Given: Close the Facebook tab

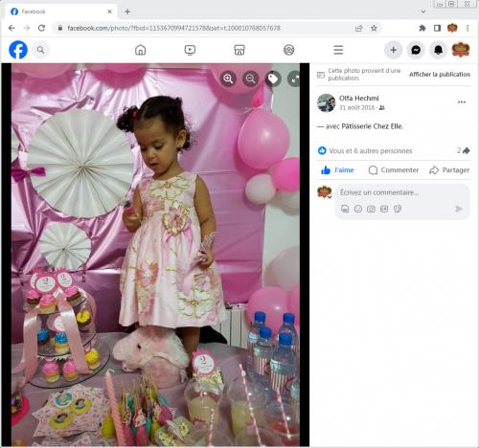Looking at the screenshot, I should pos(109,11).
